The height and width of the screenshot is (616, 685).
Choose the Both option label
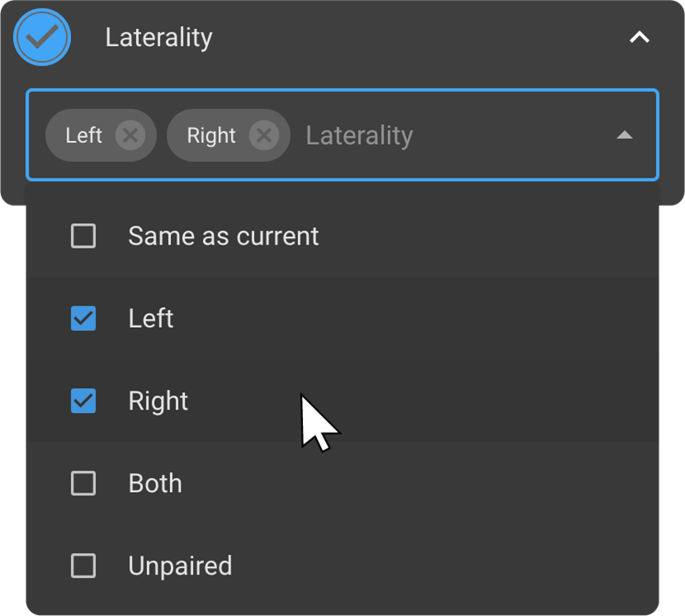(x=155, y=483)
